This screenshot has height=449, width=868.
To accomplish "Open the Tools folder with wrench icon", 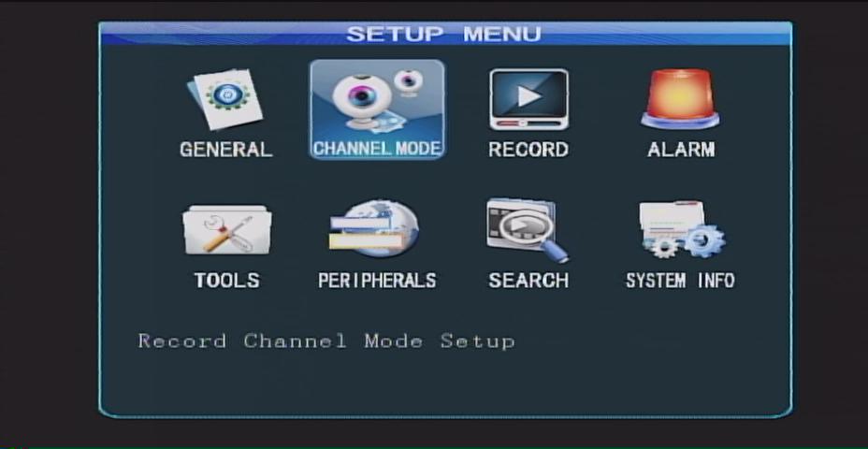I will pos(226,230).
